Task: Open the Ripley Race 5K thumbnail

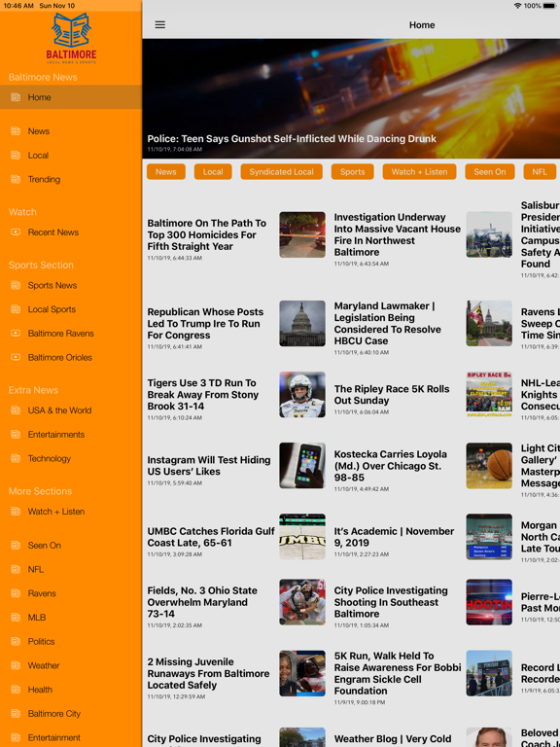Action: tap(489, 395)
